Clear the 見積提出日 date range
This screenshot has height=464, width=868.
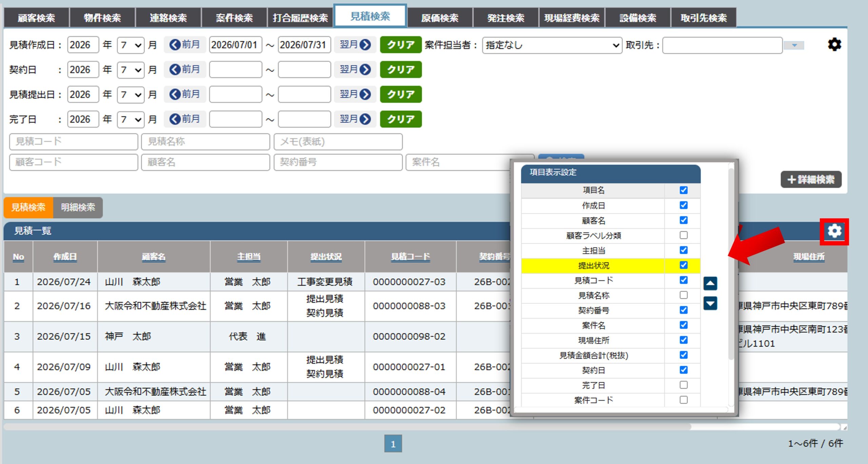(401, 94)
